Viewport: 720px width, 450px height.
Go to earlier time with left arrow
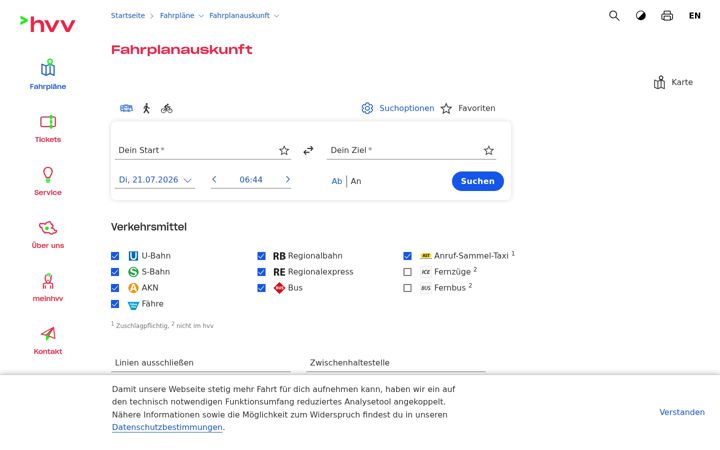pos(214,180)
